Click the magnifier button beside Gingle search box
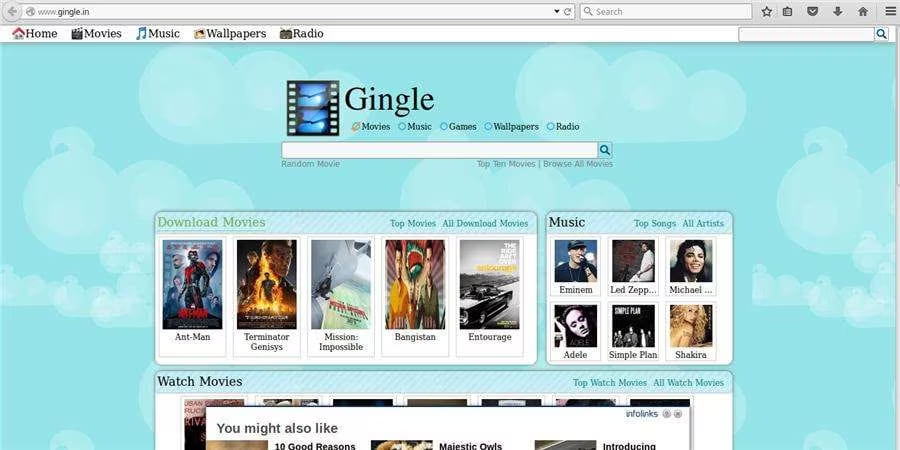The width and height of the screenshot is (900, 450). pos(605,150)
